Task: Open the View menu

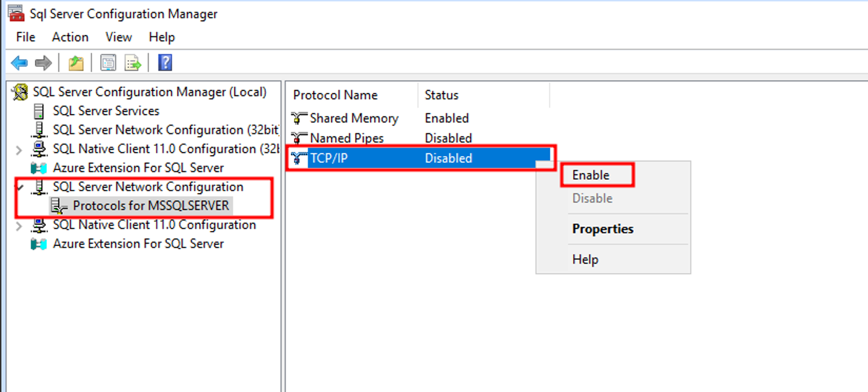Action: pyautogui.click(x=119, y=37)
